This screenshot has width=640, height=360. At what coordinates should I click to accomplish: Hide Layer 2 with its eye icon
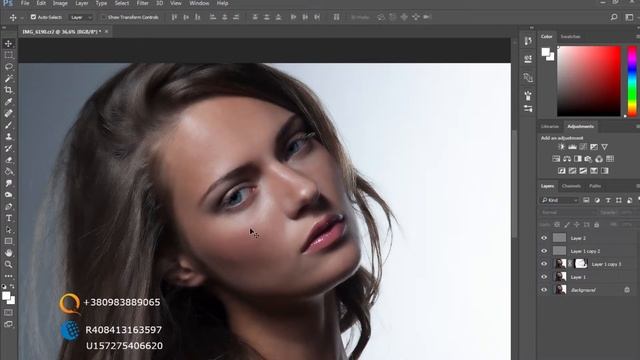(544, 238)
